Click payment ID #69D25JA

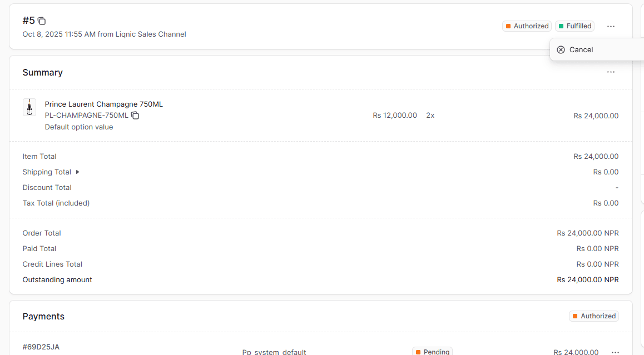pos(41,347)
